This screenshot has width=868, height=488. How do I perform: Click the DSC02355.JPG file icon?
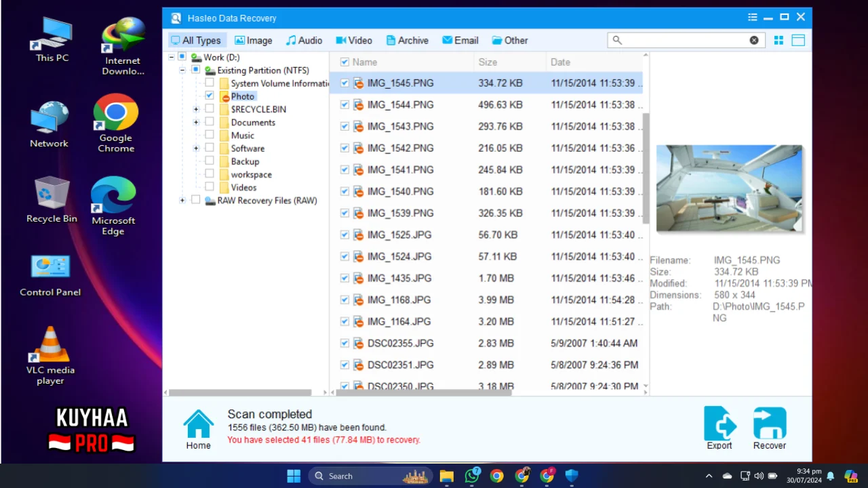359,343
